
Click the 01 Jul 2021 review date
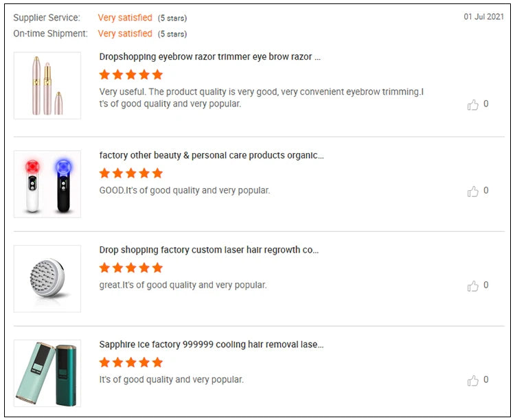(x=483, y=16)
